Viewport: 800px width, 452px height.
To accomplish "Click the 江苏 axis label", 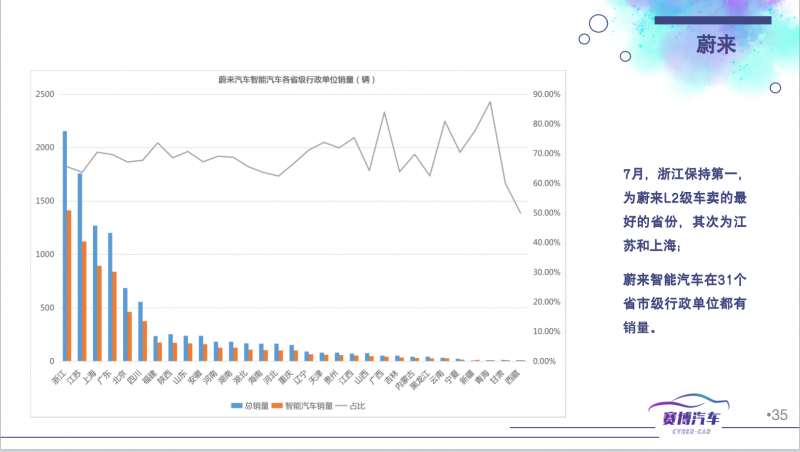I will pyautogui.click(x=74, y=376).
